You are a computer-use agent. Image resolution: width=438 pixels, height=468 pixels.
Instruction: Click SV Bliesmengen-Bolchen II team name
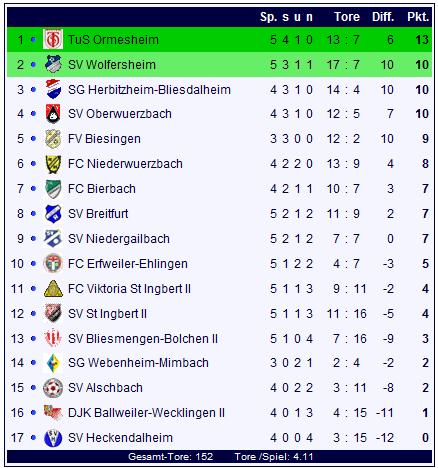[x=143, y=339]
